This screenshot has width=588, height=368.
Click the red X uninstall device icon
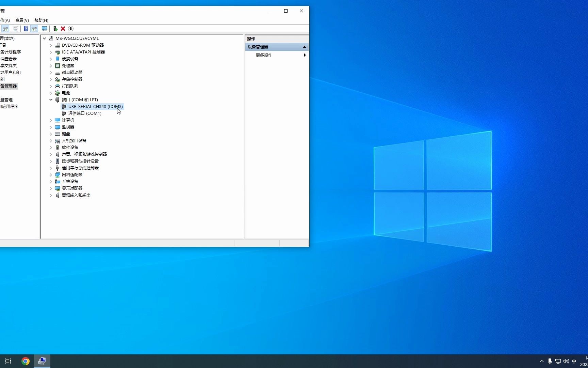(x=63, y=29)
